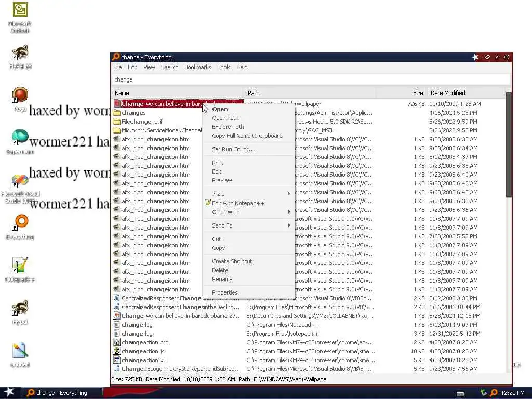Select CentralizedResponsetoChanges row dated 1/26/2006
Viewport: 532px width, 399px height.
tap(308, 307)
